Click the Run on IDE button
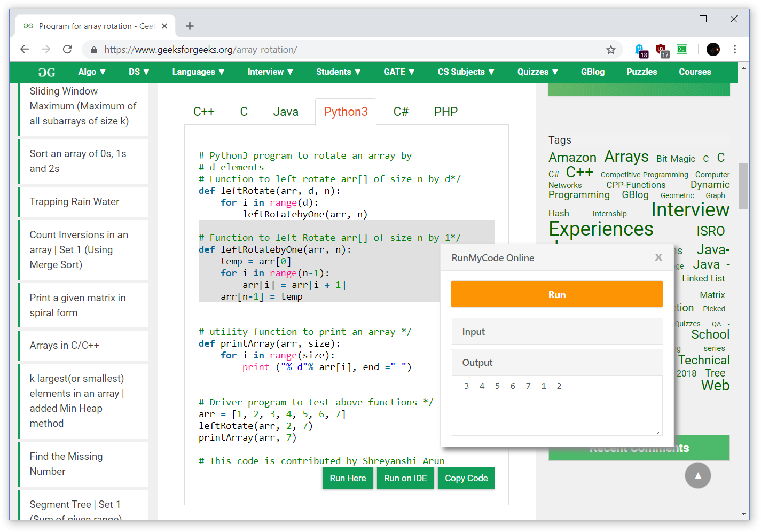The height and width of the screenshot is (532, 761). point(405,478)
